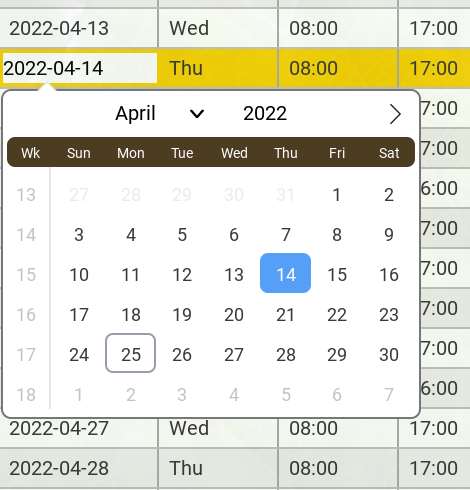Select the 2022-04-13 date cell
The height and width of the screenshot is (490, 470).
(x=79, y=28)
